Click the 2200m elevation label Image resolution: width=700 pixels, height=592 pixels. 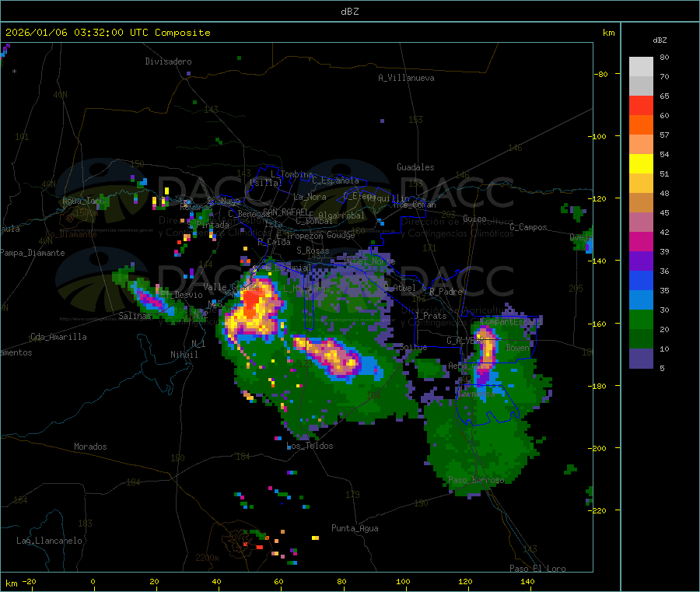pos(207,558)
